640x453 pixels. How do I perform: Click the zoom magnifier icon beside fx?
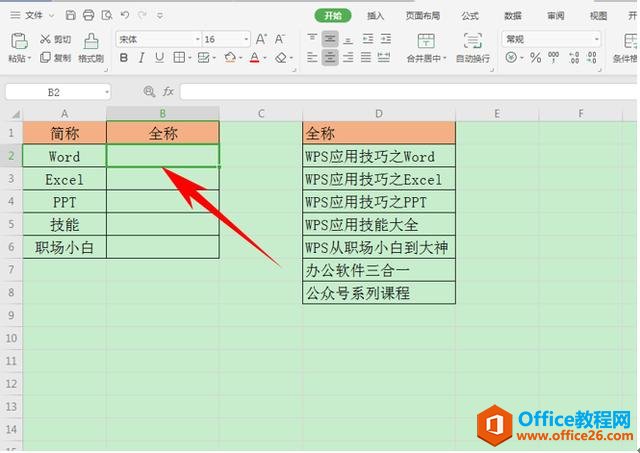tap(149, 92)
